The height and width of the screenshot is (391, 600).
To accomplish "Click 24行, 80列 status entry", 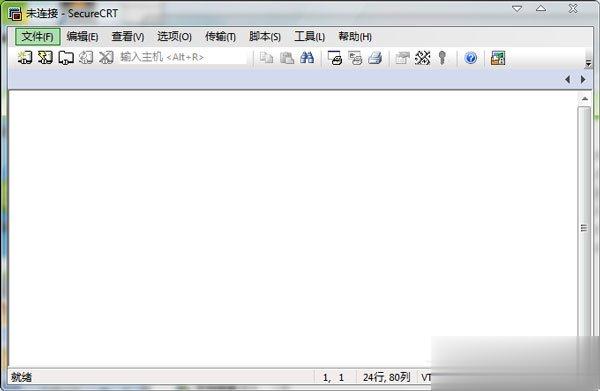I will point(386,377).
